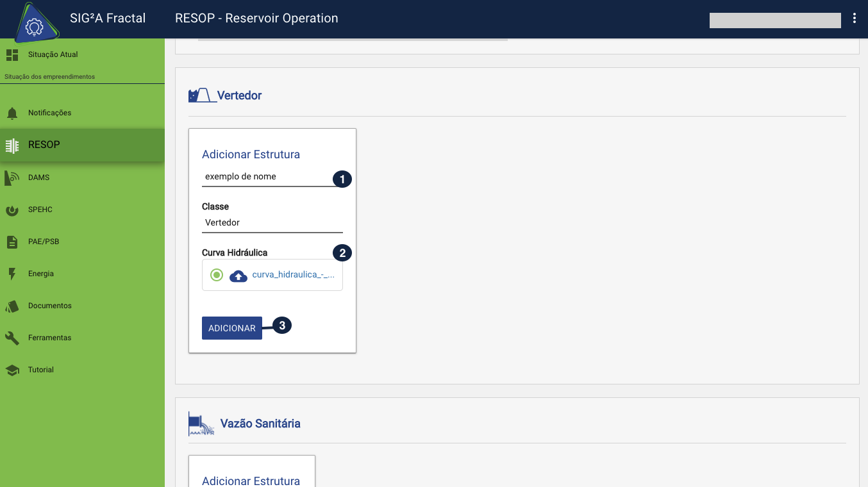This screenshot has width=868, height=487.
Task: Open the RESOP menu item
Action: 44,145
